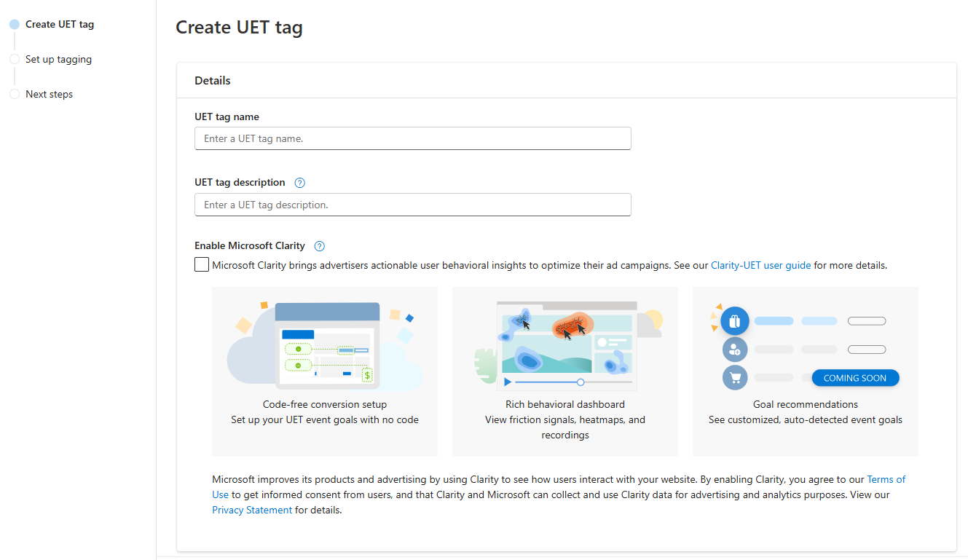This screenshot has width=968, height=560.
Task: Click the COMING SOON badge
Action: point(855,377)
